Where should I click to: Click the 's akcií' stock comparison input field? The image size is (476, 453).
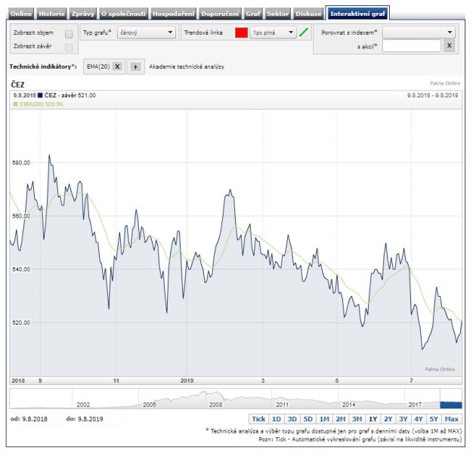pyautogui.click(x=411, y=46)
